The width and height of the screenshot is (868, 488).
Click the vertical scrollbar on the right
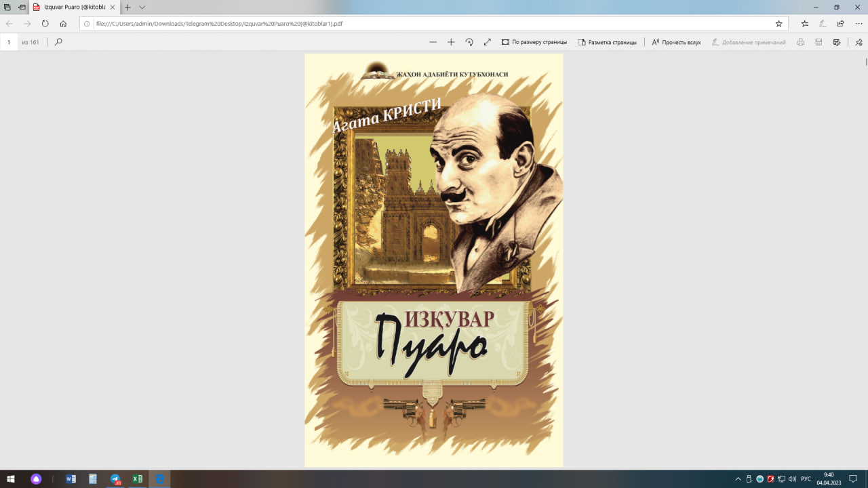click(x=865, y=62)
